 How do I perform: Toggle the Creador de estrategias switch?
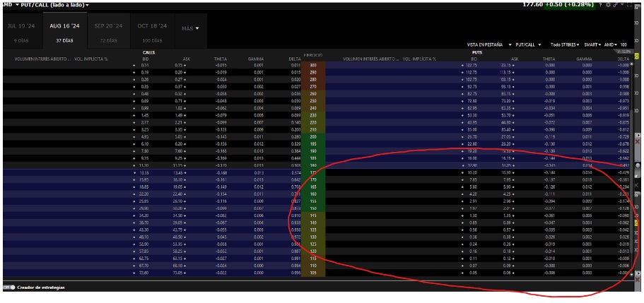(8, 287)
